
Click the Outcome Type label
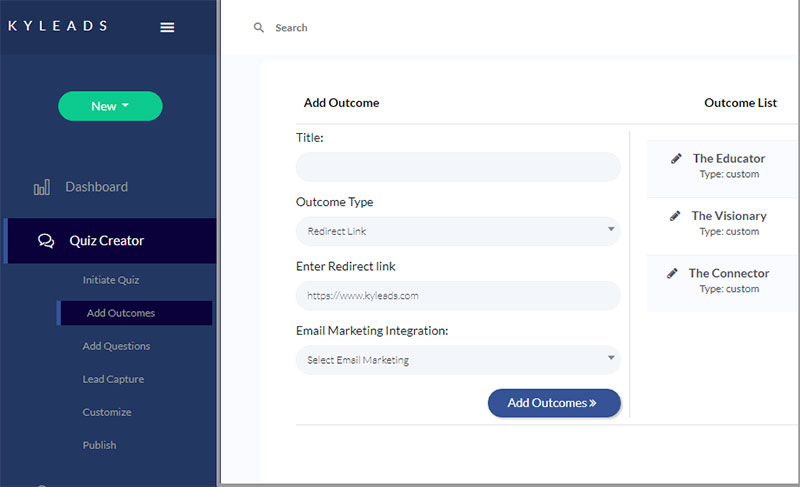pos(334,202)
